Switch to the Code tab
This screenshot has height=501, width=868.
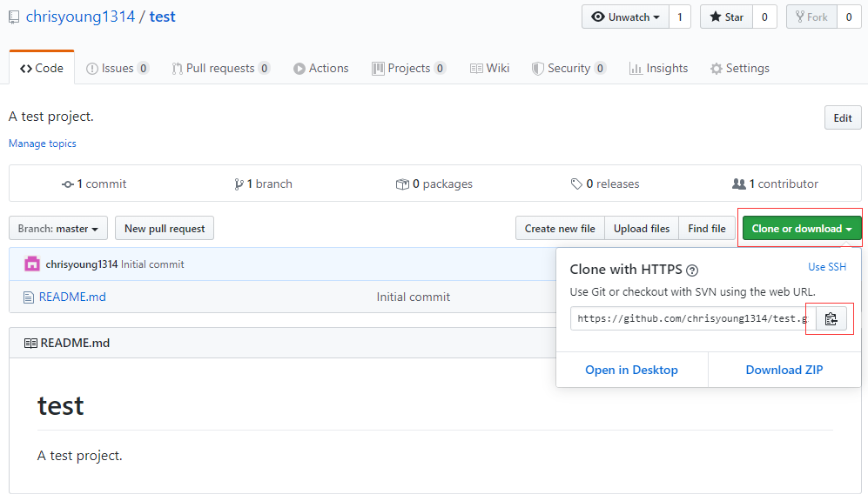pos(42,68)
